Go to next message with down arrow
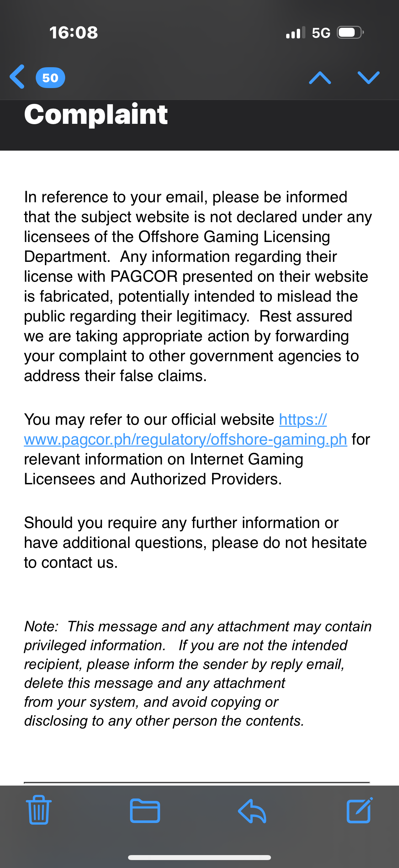Screen dimensions: 399x868 point(368,77)
